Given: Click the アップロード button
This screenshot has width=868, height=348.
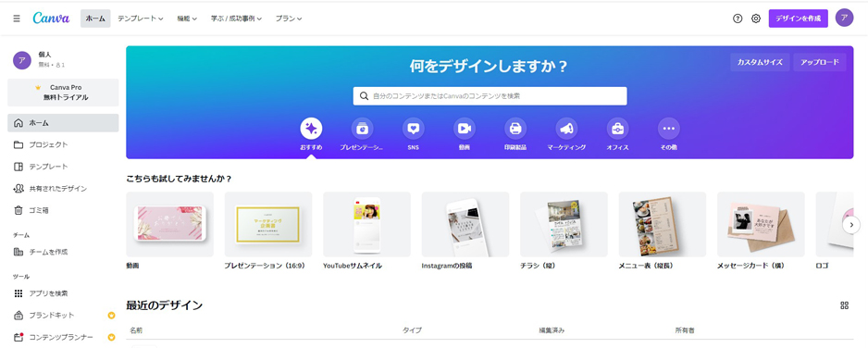Looking at the screenshot, I should pos(820,62).
